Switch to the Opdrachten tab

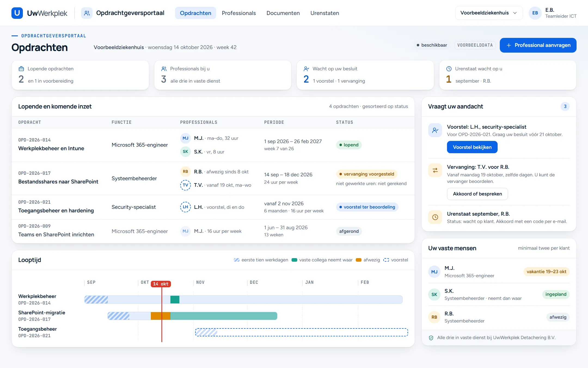tap(195, 13)
